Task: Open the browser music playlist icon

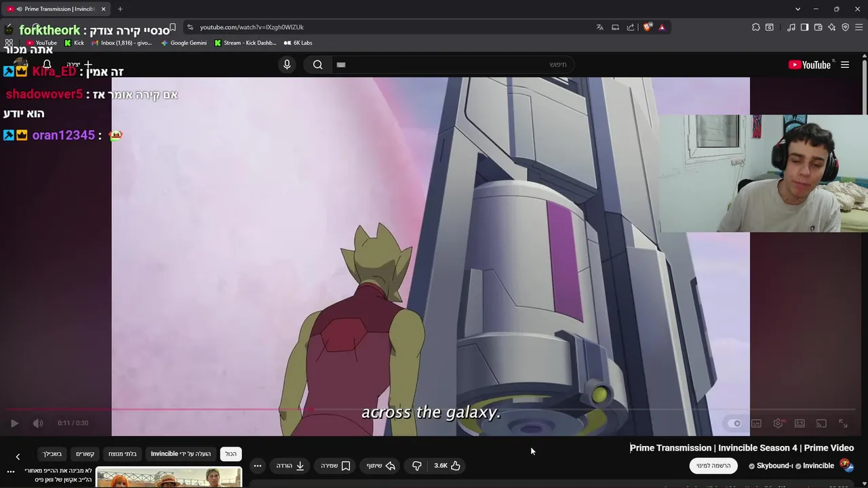Action: [791, 27]
